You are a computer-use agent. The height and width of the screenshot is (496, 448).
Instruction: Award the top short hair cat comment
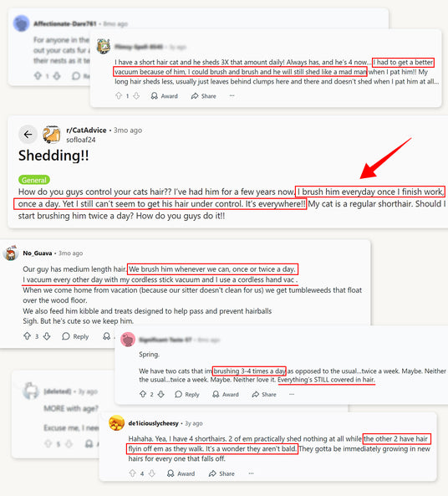tap(165, 96)
